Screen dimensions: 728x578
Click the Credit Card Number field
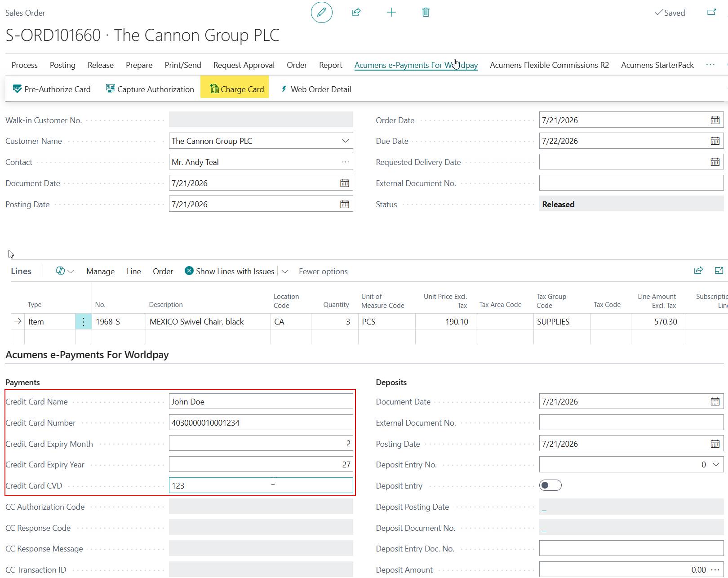(261, 423)
